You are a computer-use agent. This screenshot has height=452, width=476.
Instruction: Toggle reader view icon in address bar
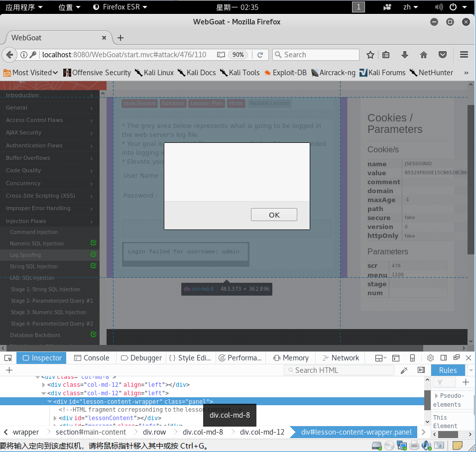(221, 55)
